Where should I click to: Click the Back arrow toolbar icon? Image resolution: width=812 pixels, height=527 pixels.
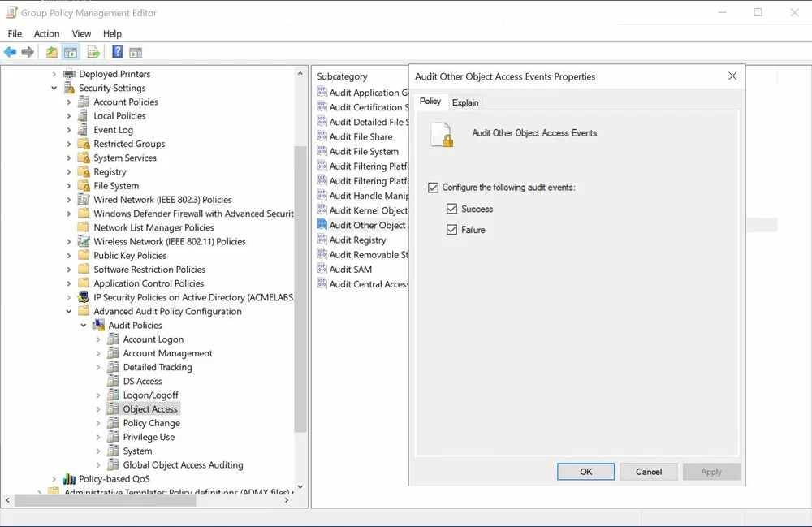pyautogui.click(x=11, y=52)
